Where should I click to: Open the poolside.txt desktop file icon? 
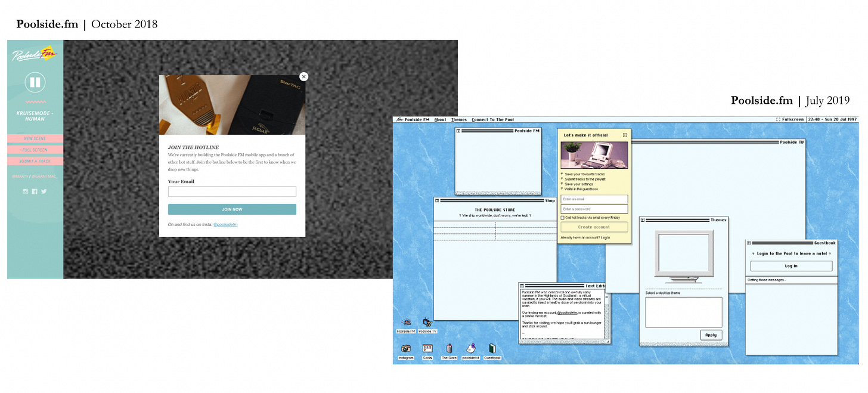[471, 352]
